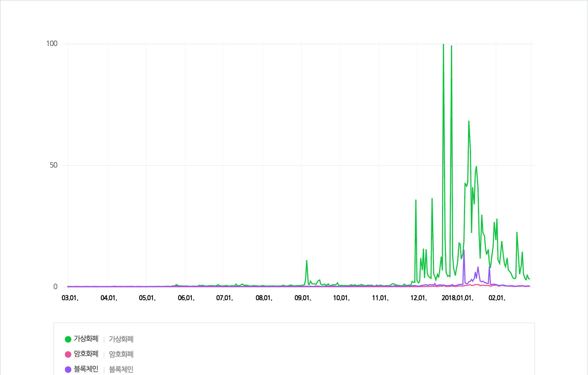Click the 0 y-axis value label
This screenshot has width=588, height=375.
point(55,287)
